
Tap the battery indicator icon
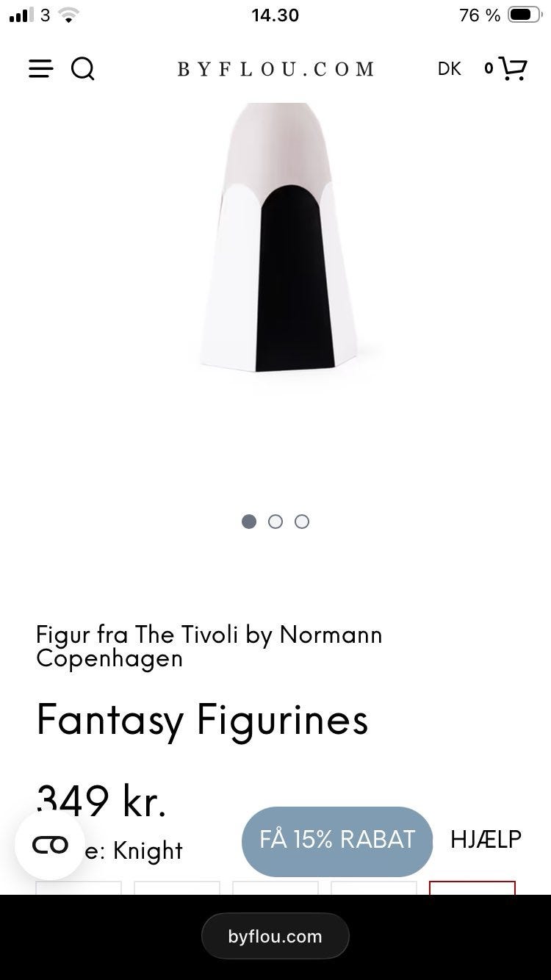pos(525,15)
